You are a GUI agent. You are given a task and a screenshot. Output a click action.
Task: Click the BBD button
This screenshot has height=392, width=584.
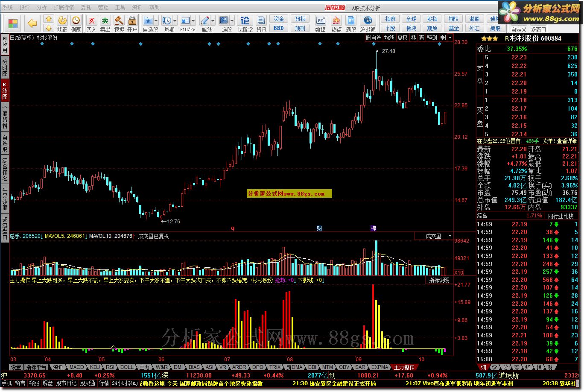(279, 28)
